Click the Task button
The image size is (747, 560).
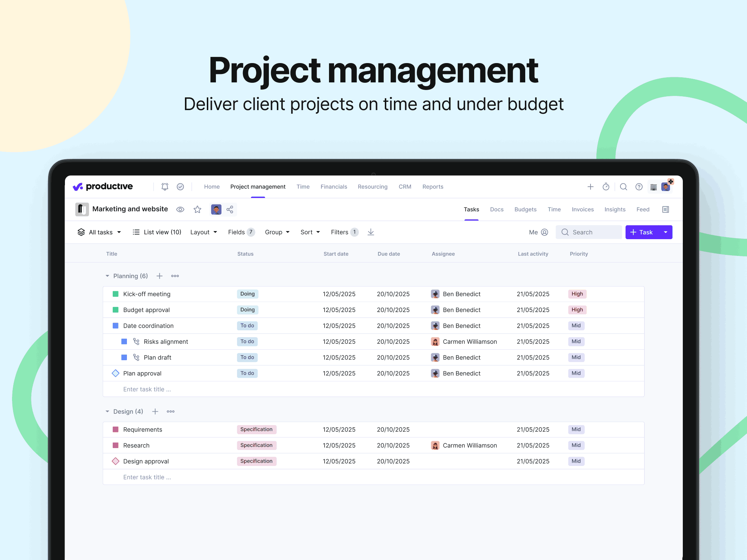click(642, 232)
